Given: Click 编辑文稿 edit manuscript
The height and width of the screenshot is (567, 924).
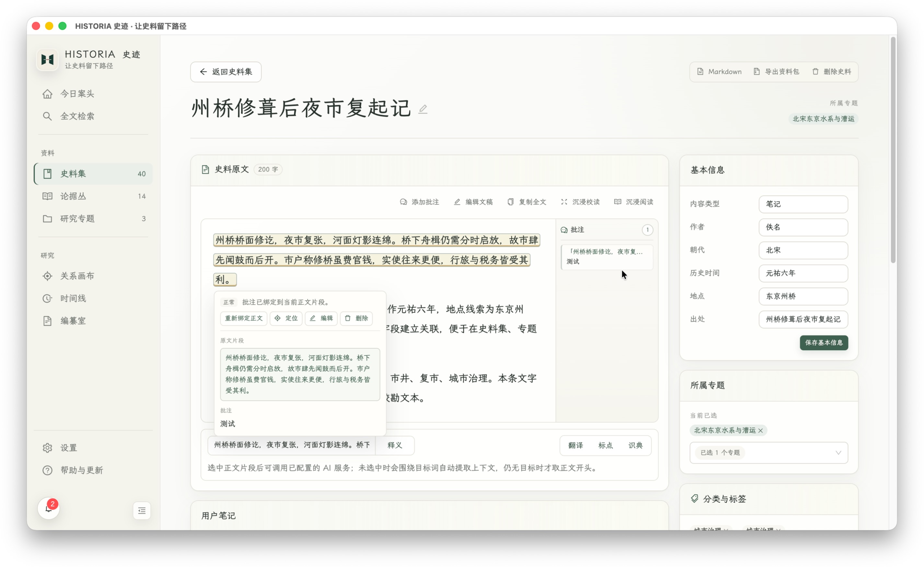Looking at the screenshot, I should click(x=473, y=202).
